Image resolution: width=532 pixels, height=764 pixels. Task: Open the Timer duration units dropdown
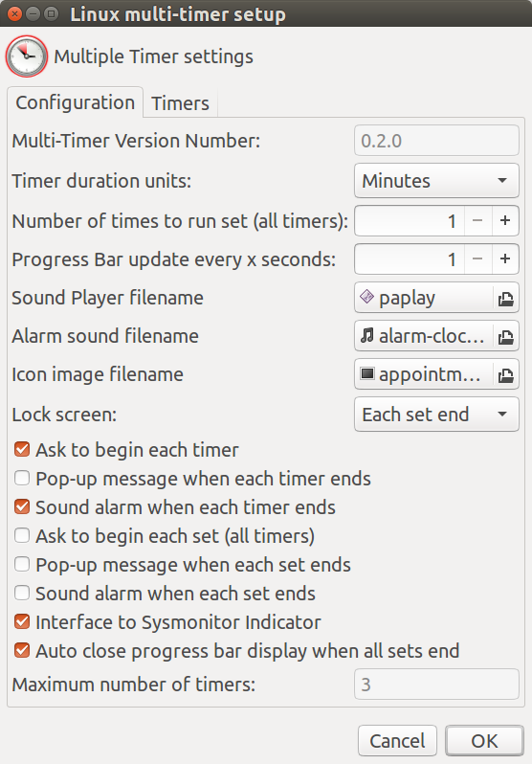[x=436, y=181]
